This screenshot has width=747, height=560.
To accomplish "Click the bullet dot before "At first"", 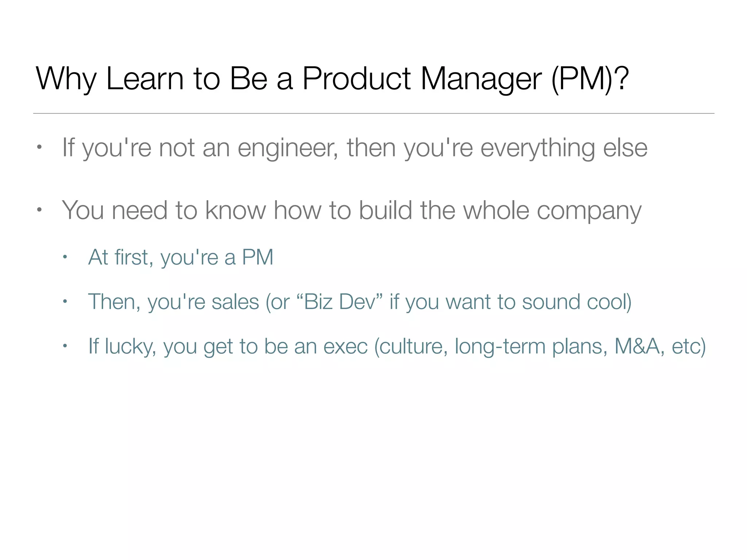I will [65, 257].
